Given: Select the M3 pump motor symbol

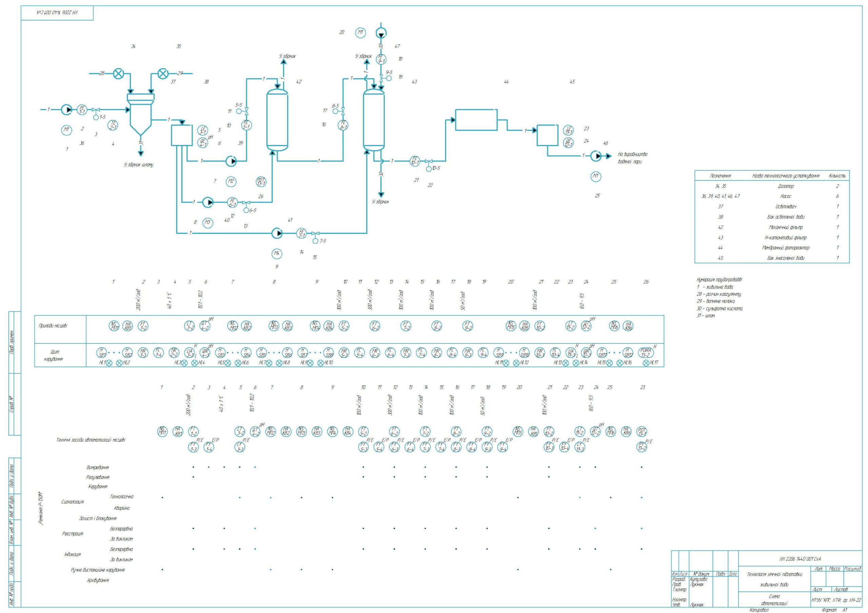Looking at the screenshot, I should point(207,223).
